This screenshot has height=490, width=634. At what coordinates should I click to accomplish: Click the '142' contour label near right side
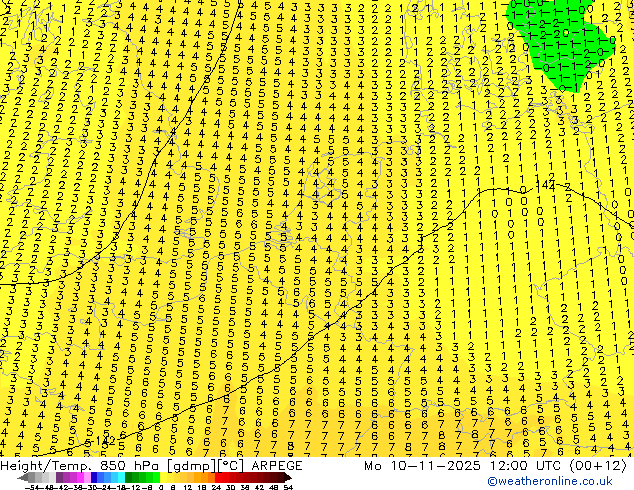pyautogui.click(x=545, y=185)
